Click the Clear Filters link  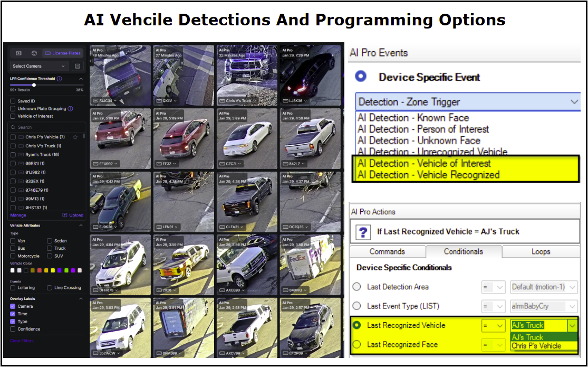point(22,341)
